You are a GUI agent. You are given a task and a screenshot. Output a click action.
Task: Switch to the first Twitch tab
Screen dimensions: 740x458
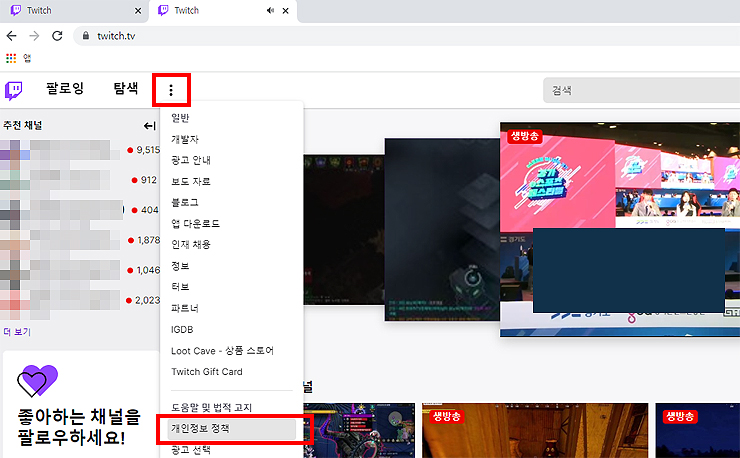pyautogui.click(x=75, y=11)
